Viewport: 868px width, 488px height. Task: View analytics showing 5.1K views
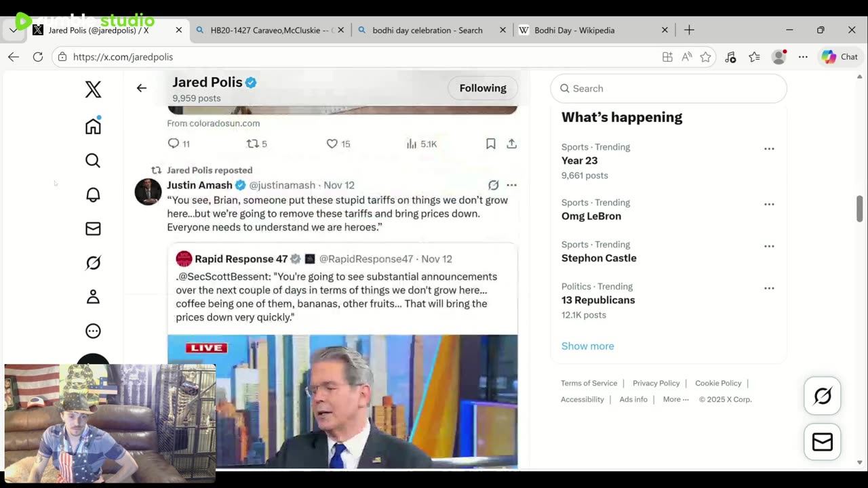point(421,144)
